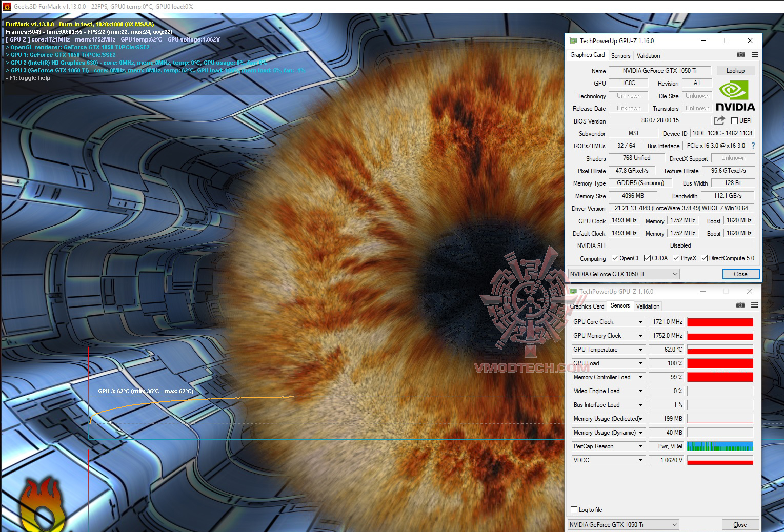Screen dimensions: 784x532
Task: Open Validation tab in the sensors GPU-Z window
Action: click(x=648, y=306)
